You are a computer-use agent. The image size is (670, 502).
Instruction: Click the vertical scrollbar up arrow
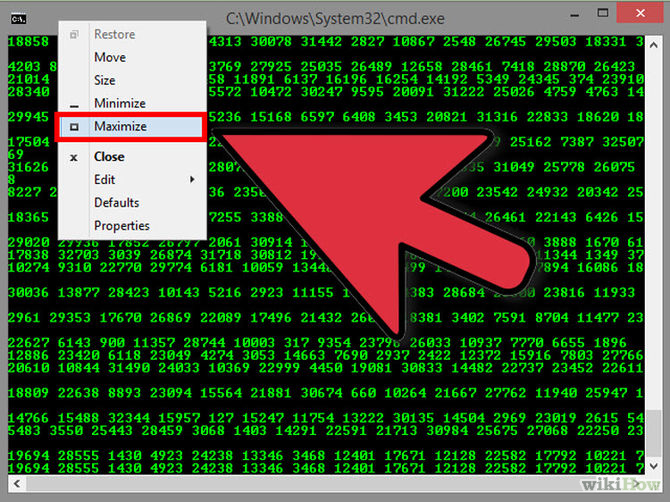click(x=653, y=45)
